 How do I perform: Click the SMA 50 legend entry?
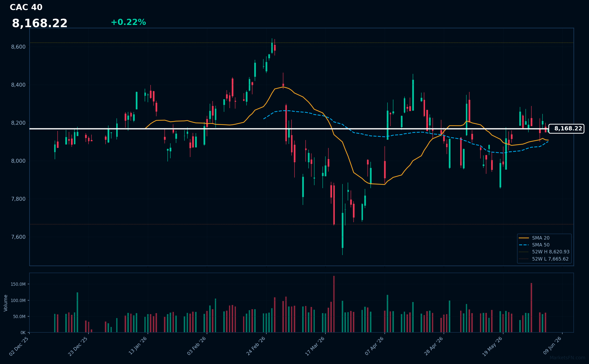click(x=534, y=245)
